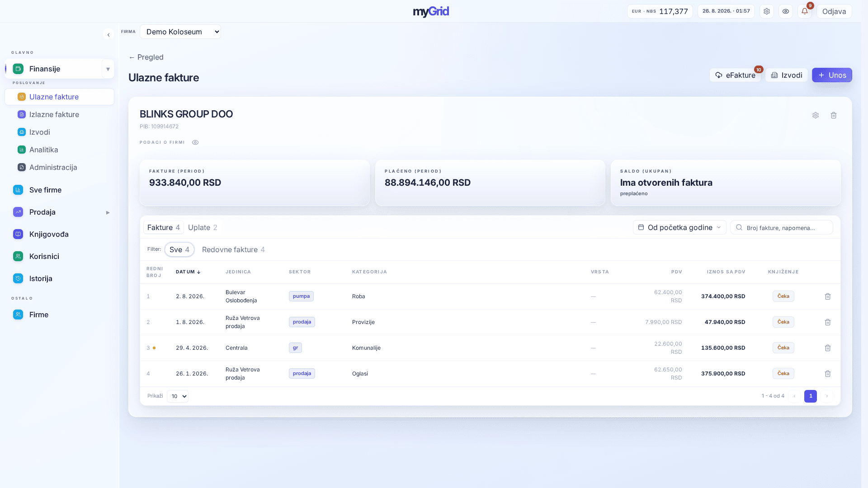Click Čeka status on Oglasi row

click(783, 374)
